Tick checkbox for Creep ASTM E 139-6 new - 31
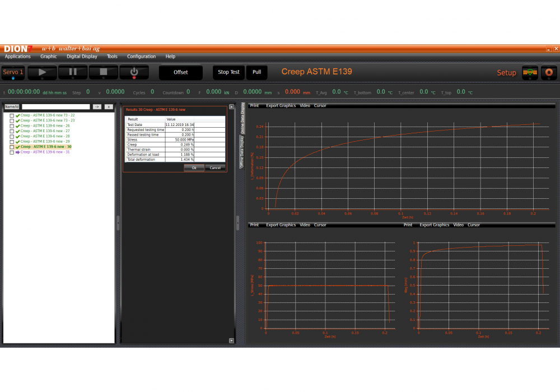 point(12,152)
